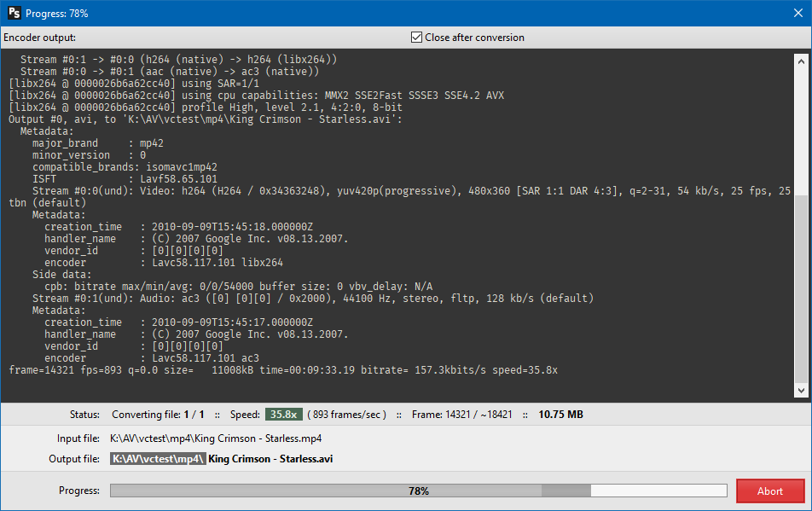Click output file name King Crimson - Starless.avi
Screen dimensions: 812x511
(270, 459)
